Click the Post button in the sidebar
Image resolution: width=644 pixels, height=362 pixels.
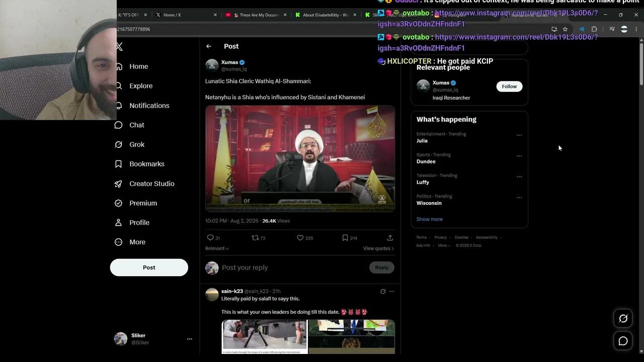[x=149, y=267]
